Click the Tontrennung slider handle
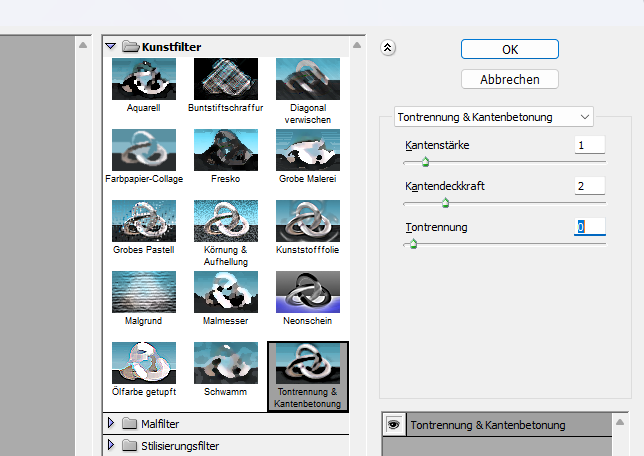The height and width of the screenshot is (456, 644). pos(414,244)
